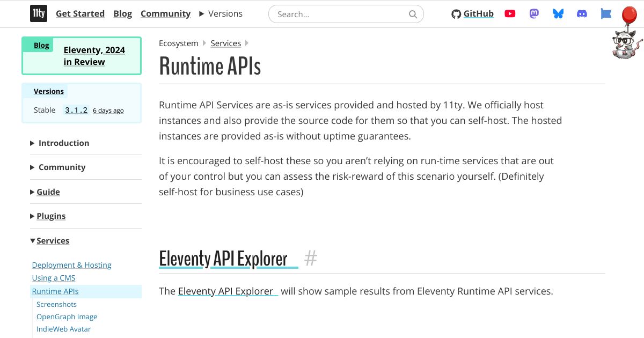Click the Stable label in Versions box
The image size is (644, 338).
click(45, 110)
